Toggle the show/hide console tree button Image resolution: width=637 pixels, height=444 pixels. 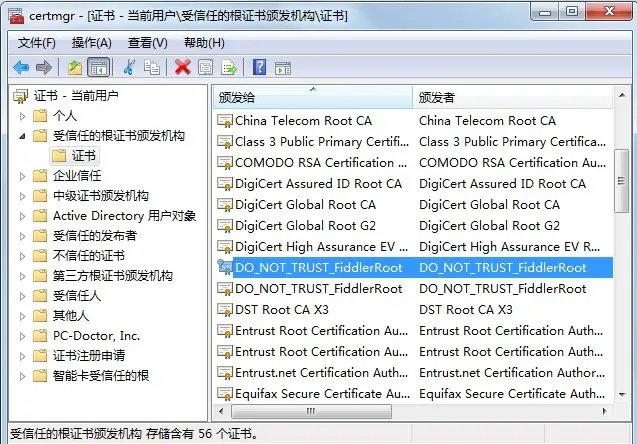pyautogui.click(x=99, y=67)
